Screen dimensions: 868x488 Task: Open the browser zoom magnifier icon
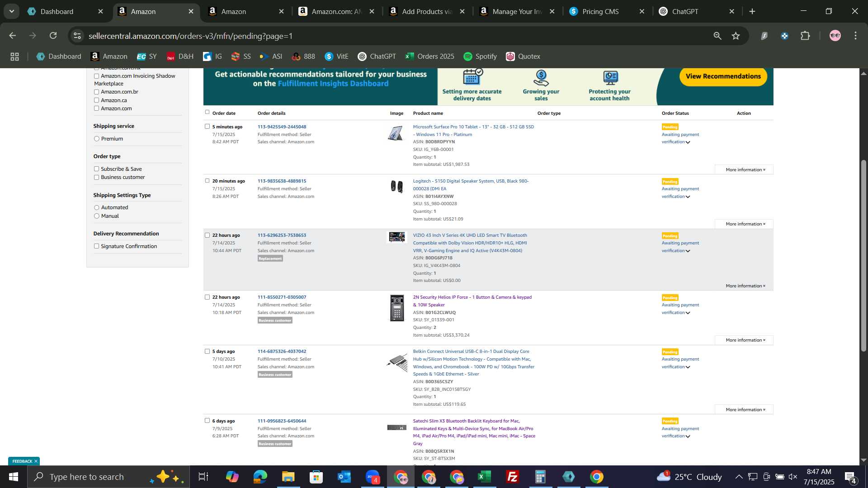[x=717, y=36]
